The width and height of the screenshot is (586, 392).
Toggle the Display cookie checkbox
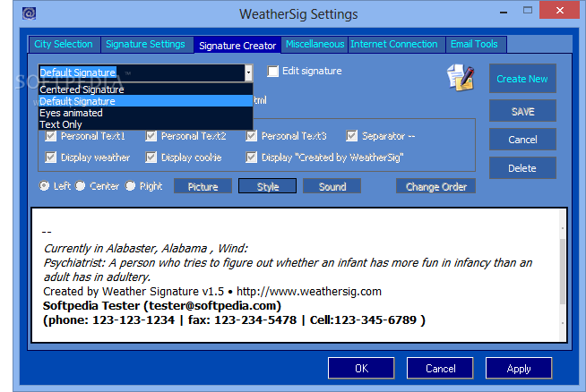click(151, 158)
